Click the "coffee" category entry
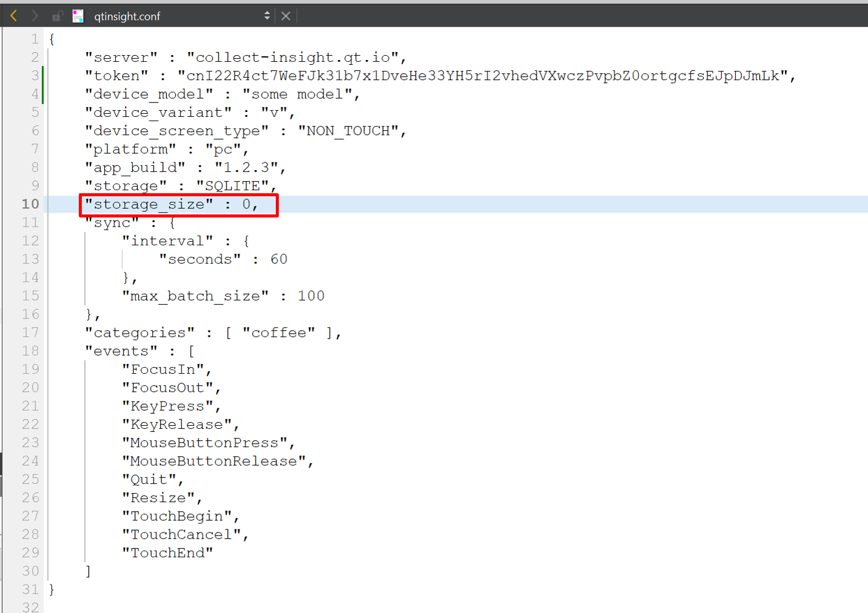This screenshot has height=613, width=868. click(279, 333)
